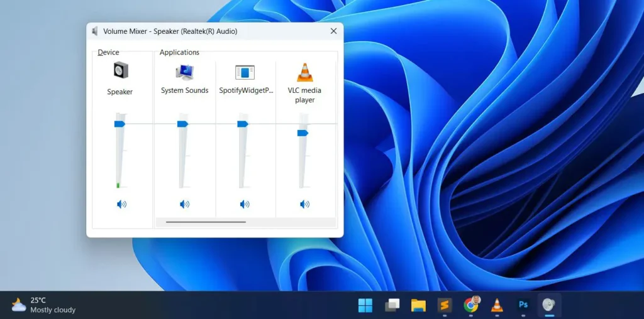Click the System Sounds application icon

pos(184,72)
